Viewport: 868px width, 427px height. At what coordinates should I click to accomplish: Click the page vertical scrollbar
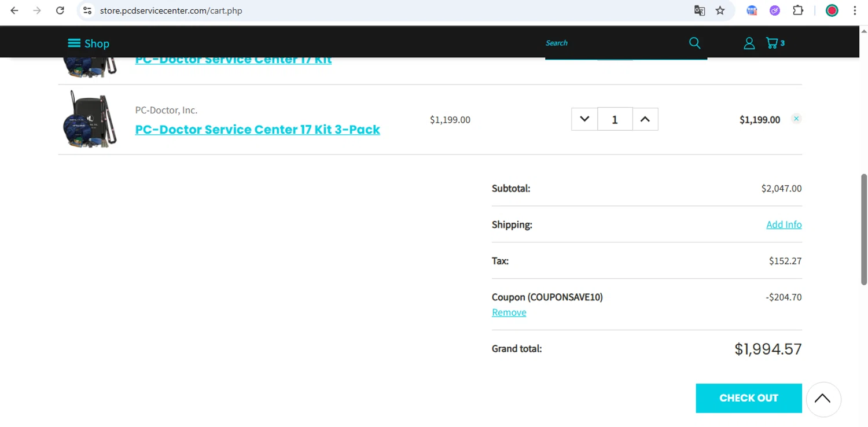864,229
